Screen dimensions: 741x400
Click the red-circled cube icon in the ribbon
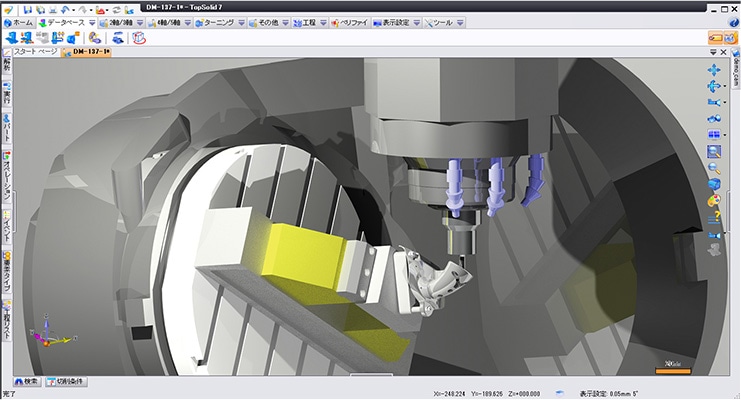pos(139,38)
